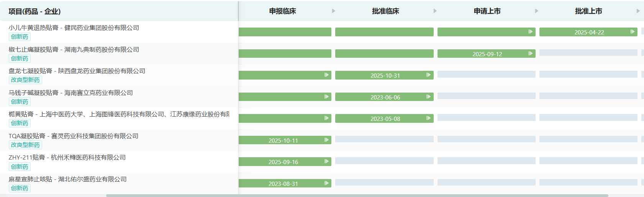This screenshot has width=644, height=197.
Task: Click TQA凝胶贴膏 empty 批准临床 bar
Action: (x=384, y=139)
